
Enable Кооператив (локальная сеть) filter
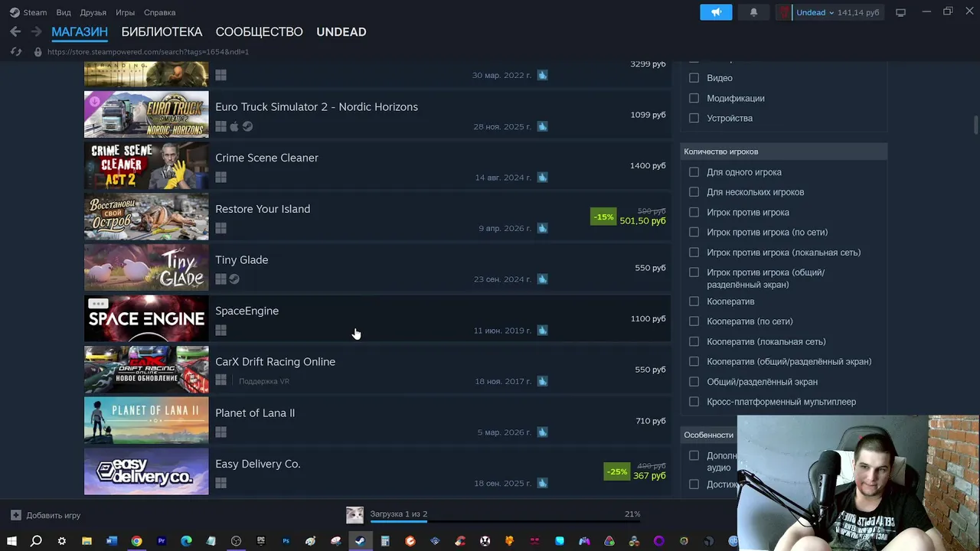(x=694, y=341)
